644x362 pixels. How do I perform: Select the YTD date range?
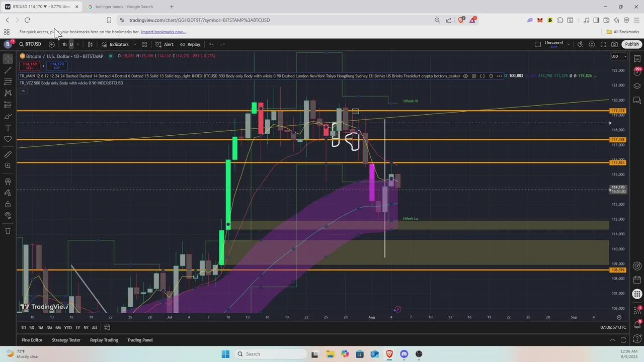pos(68,328)
